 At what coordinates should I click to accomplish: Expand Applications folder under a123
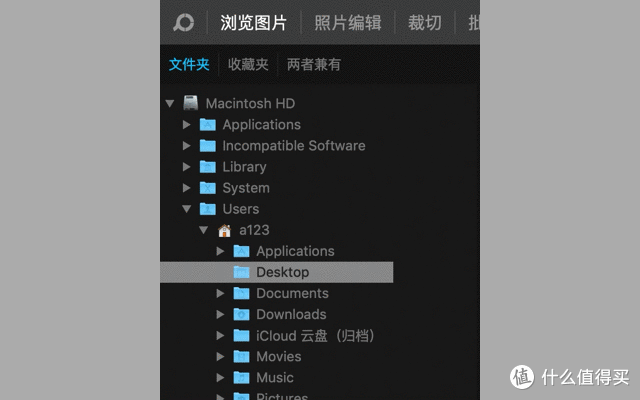pos(220,251)
